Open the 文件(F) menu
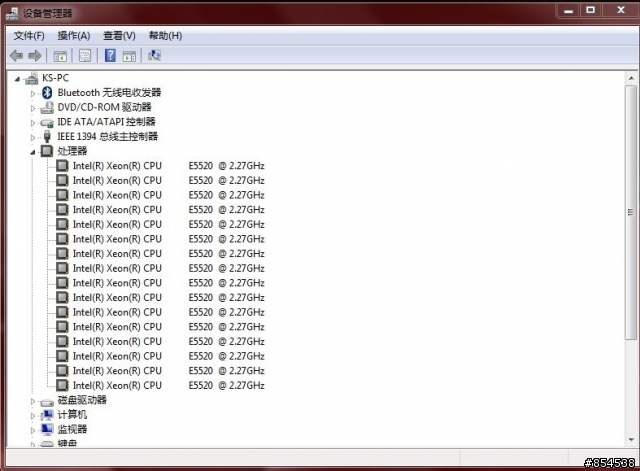The image size is (640, 471). tap(29, 36)
